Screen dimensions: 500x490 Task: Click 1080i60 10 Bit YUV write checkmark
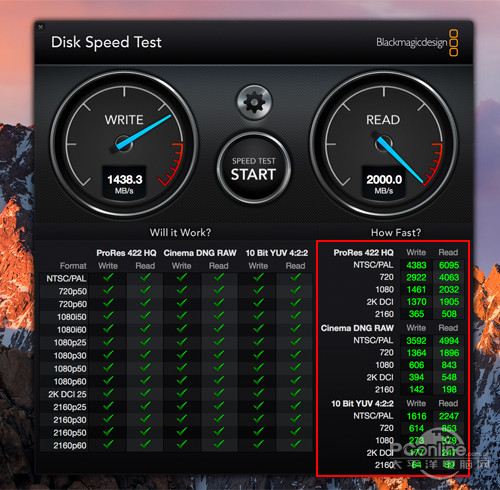pyautogui.click(x=258, y=329)
